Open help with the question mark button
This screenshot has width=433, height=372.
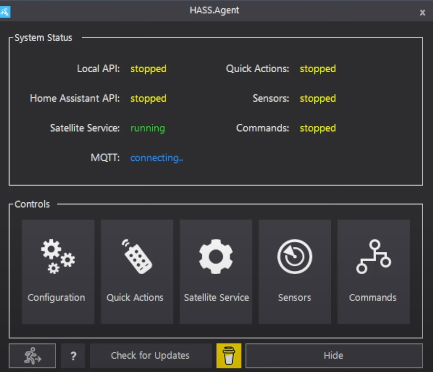point(73,356)
